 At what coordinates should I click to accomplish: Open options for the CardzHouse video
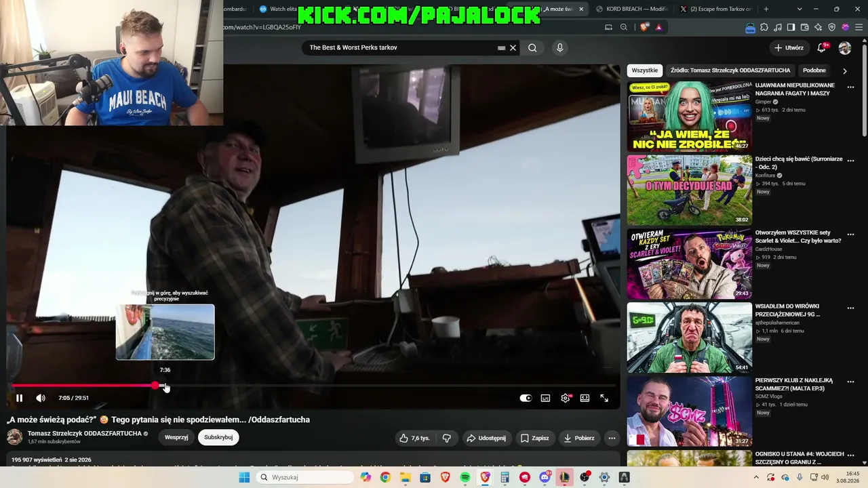850,235
